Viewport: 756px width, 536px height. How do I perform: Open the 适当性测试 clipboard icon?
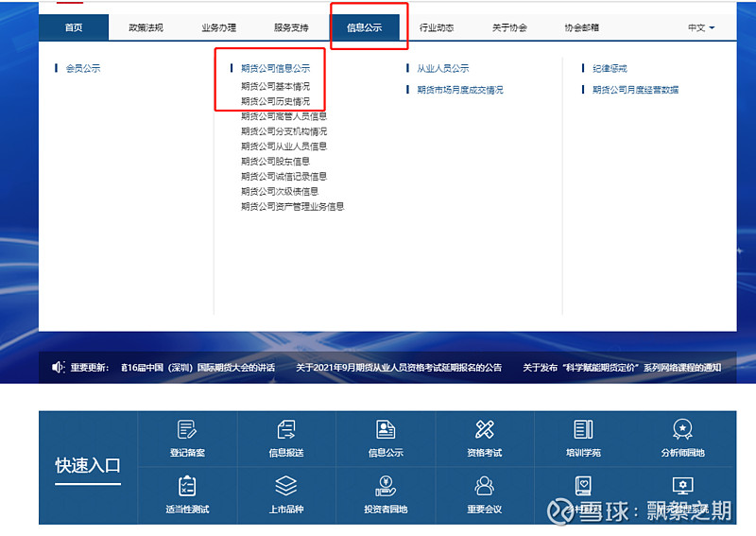[x=187, y=486]
